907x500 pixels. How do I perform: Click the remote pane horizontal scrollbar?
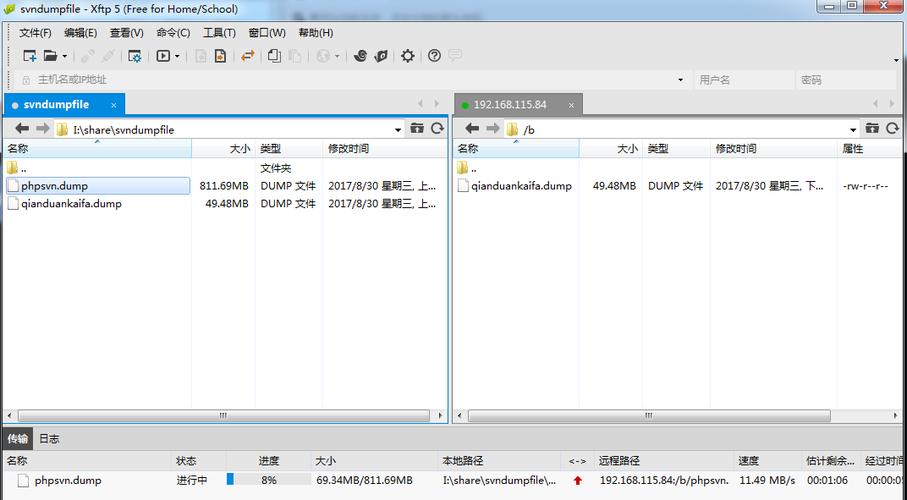[649, 416]
